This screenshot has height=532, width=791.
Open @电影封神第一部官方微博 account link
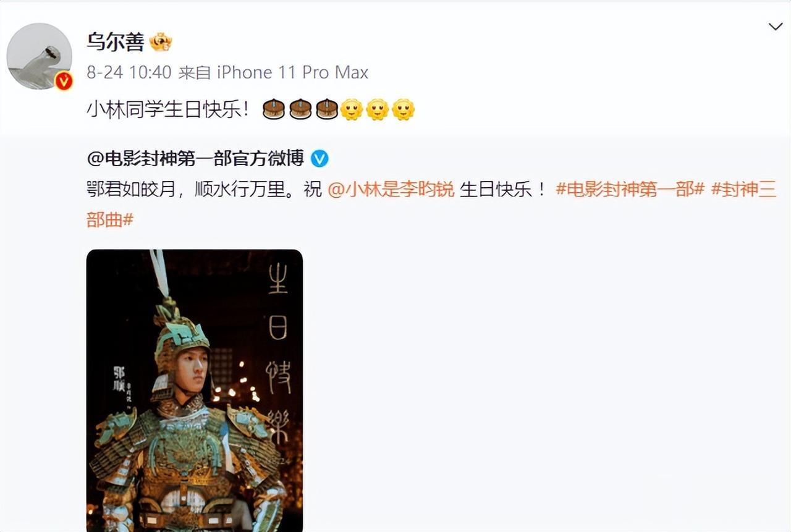195,159
